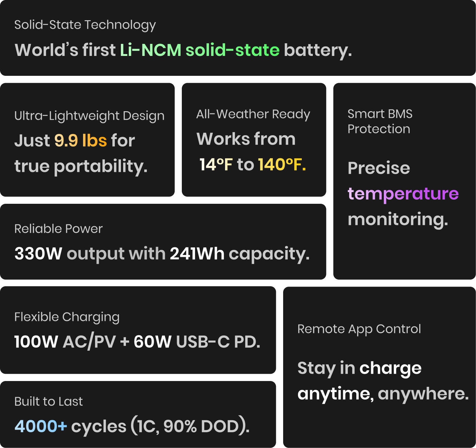Click the "Works from" headline text
The height and width of the screenshot is (448, 476).
click(246, 139)
